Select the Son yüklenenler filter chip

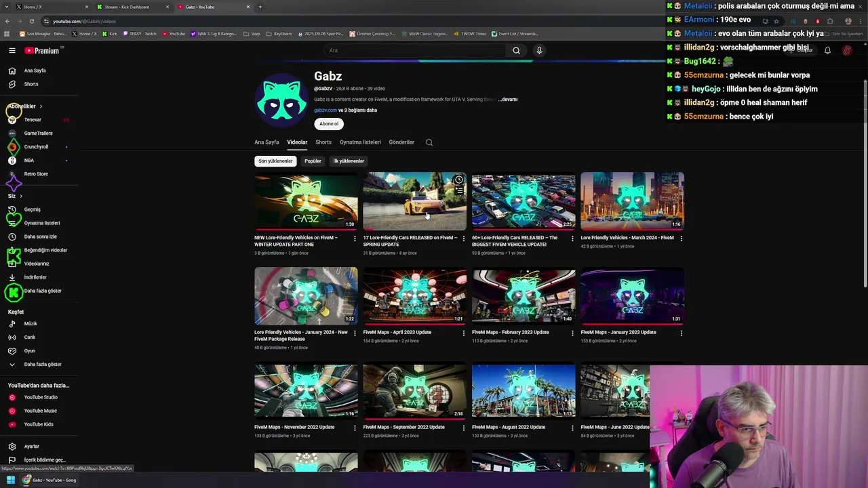[275, 161]
